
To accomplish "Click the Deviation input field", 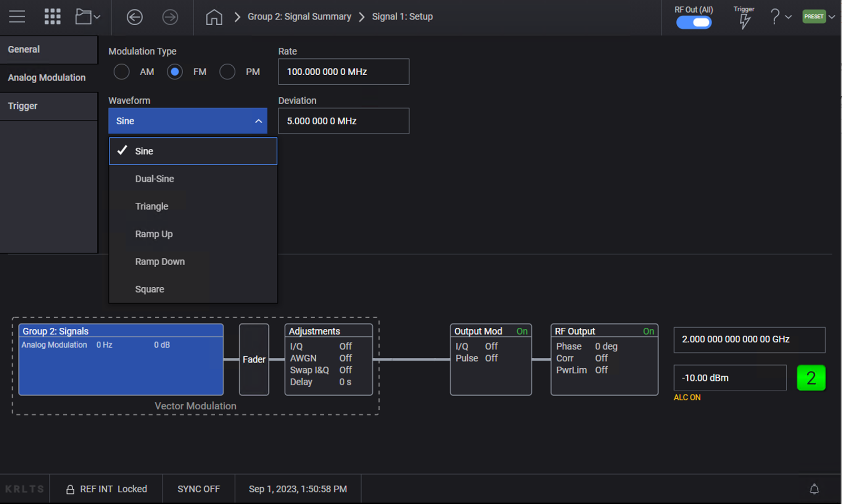I will click(343, 121).
